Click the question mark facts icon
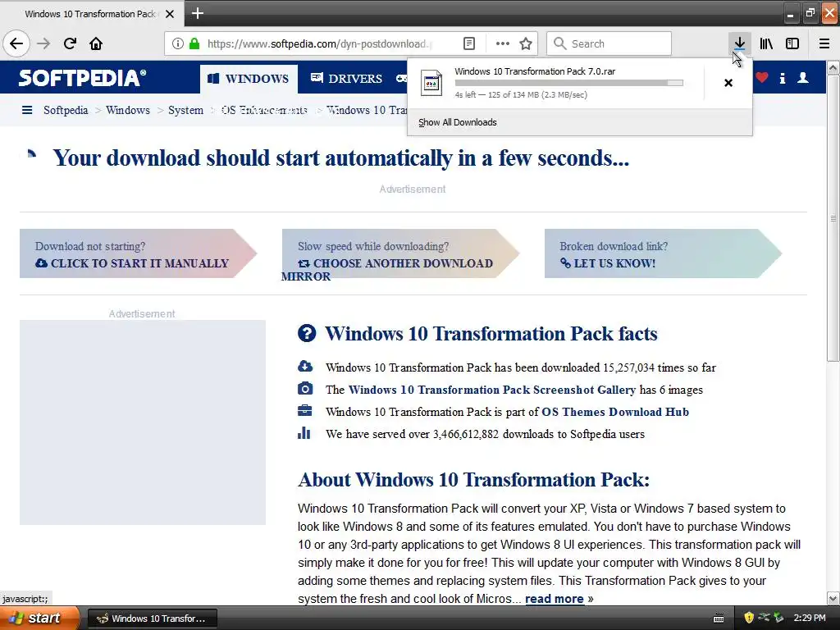Viewport: 840px width, 630px height. coord(307,333)
